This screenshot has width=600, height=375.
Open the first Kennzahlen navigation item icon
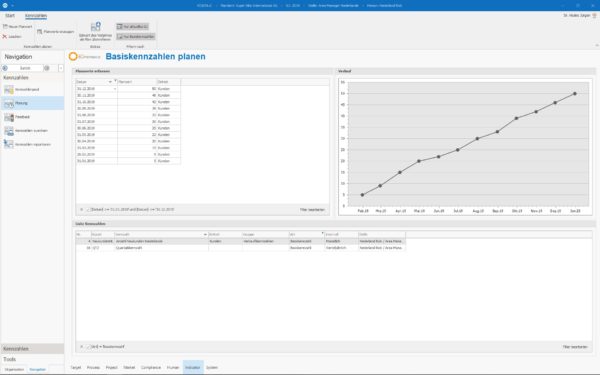[8, 90]
